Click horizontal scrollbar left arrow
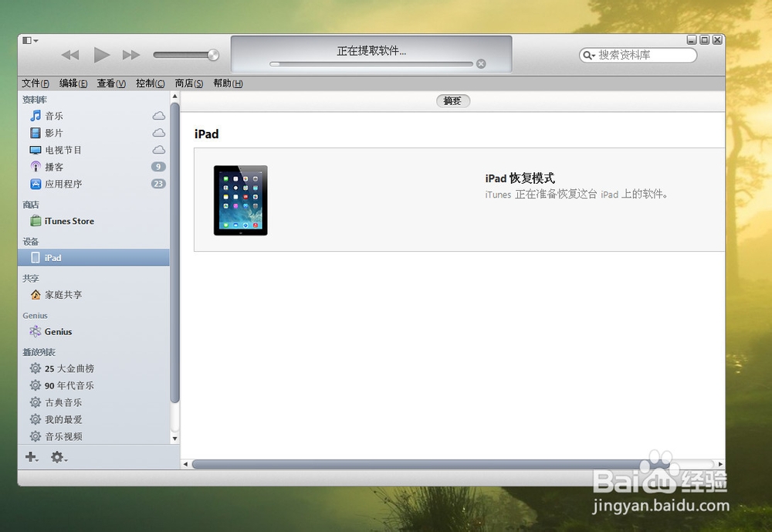The image size is (772, 532). 185,464
